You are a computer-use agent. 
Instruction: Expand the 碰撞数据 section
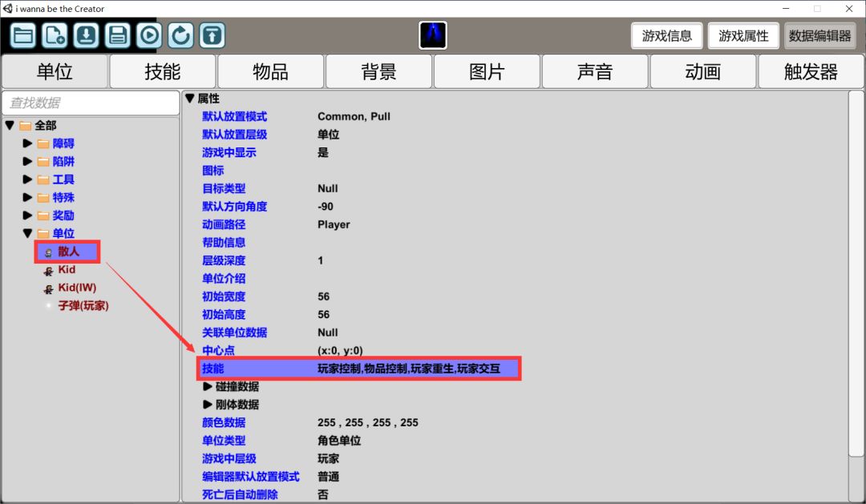[x=208, y=386]
